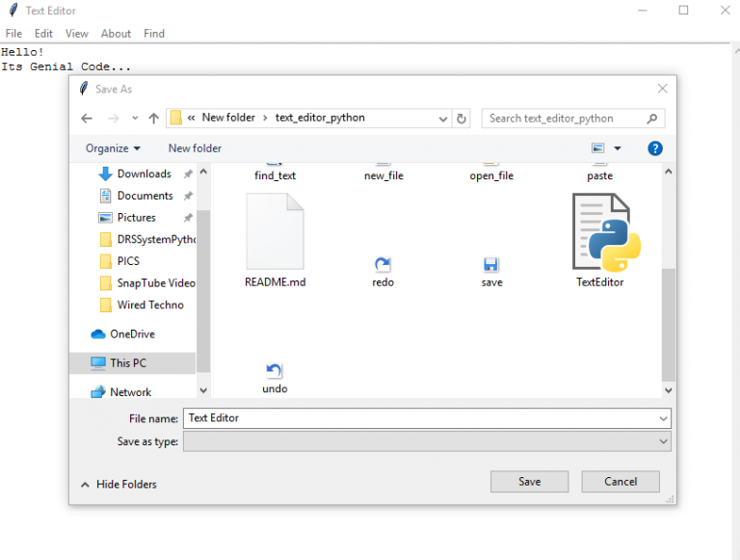Viewport: 740px width, 560px height.
Task: Select the README.md file icon
Action: [x=275, y=232]
